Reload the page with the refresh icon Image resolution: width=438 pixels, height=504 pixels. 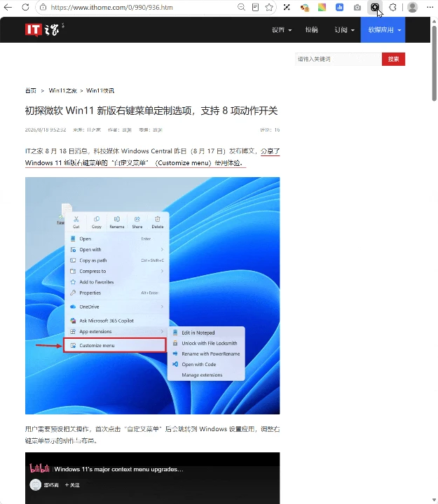(25, 7)
